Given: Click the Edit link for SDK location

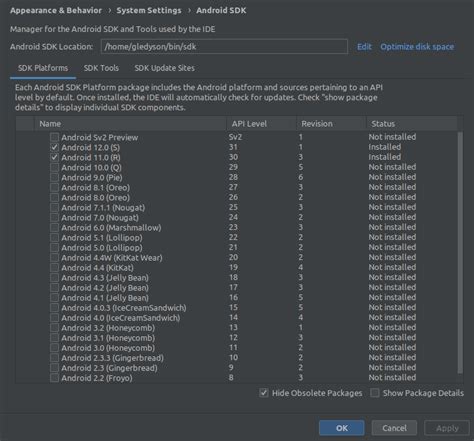Looking at the screenshot, I should coord(364,47).
